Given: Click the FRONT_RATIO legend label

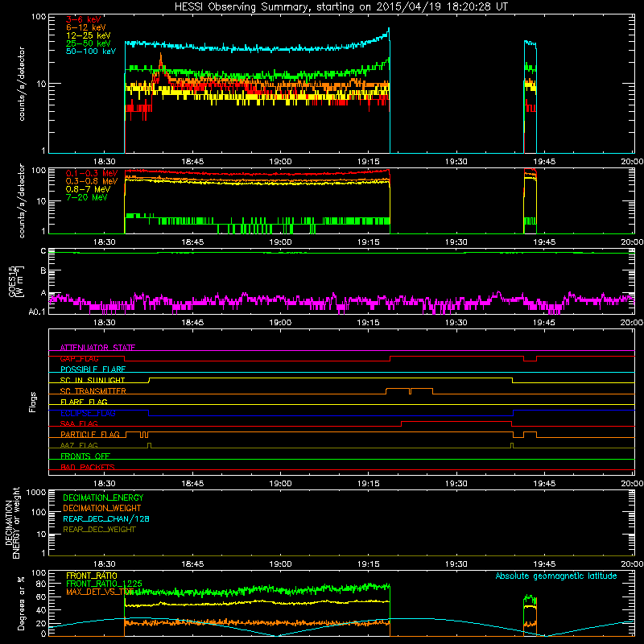Looking at the screenshot, I should [92, 576].
